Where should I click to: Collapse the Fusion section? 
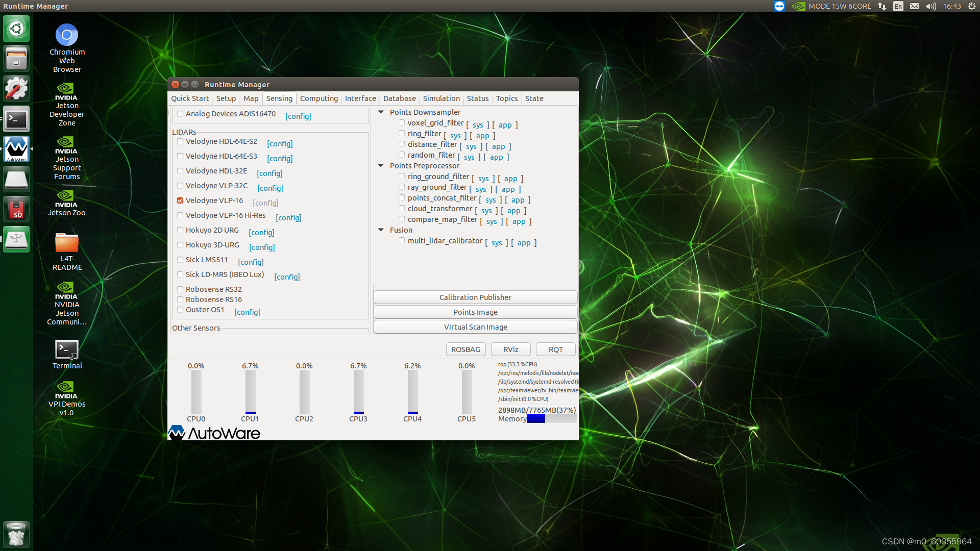[381, 230]
